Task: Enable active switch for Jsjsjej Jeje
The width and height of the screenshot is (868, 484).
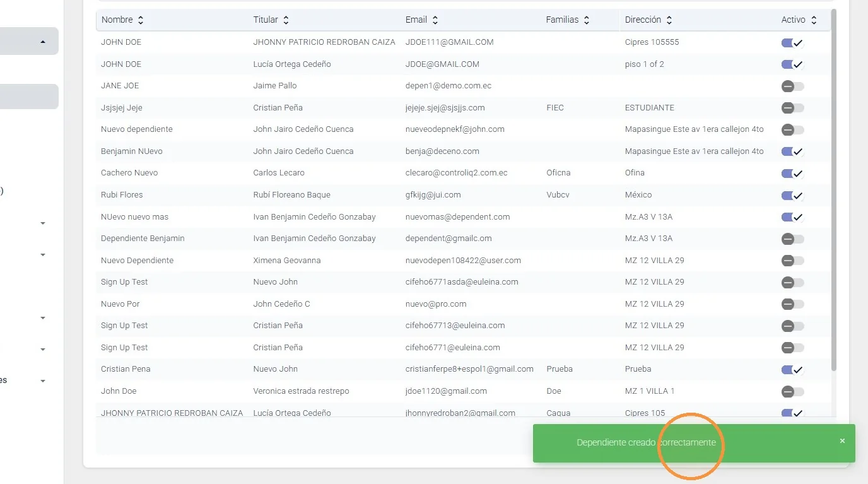Action: coord(792,108)
